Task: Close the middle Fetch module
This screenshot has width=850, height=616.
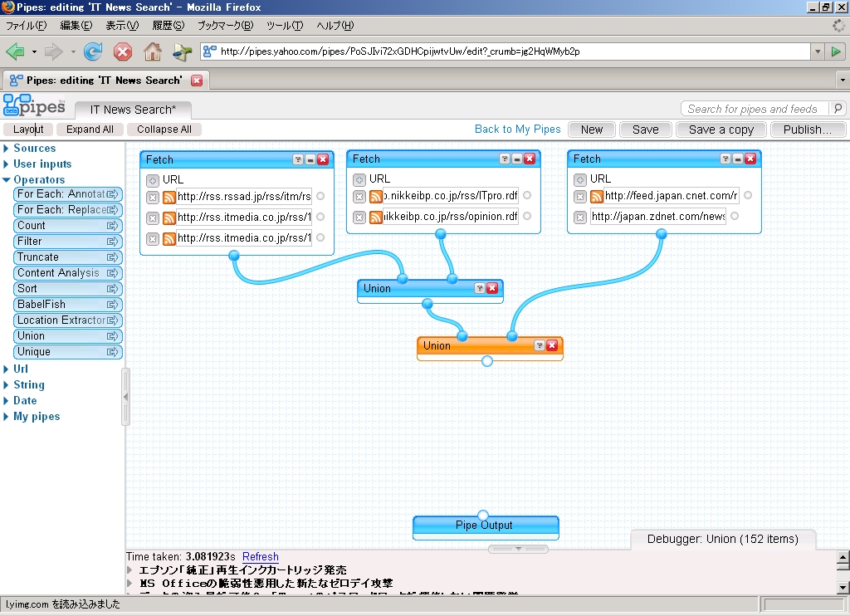Action: point(530,159)
